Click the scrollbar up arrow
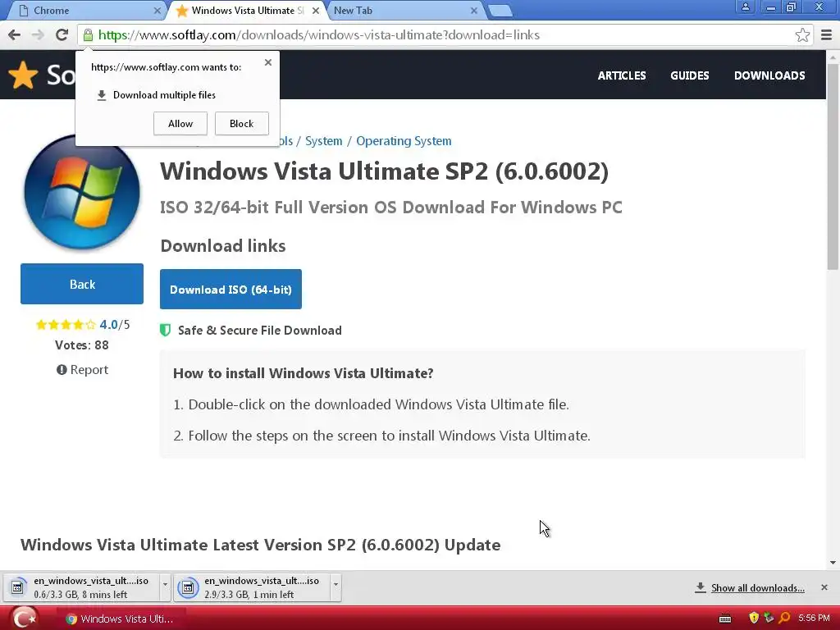The image size is (840, 630). tap(833, 57)
